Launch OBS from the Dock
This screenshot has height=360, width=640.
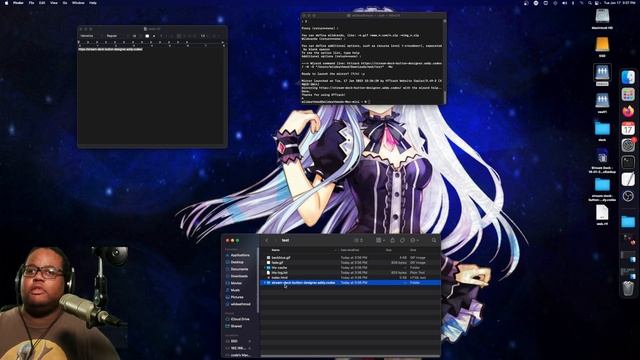coord(628,196)
